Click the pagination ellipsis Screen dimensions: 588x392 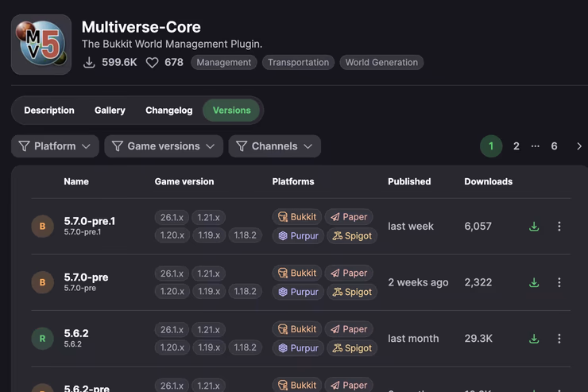coord(535,146)
